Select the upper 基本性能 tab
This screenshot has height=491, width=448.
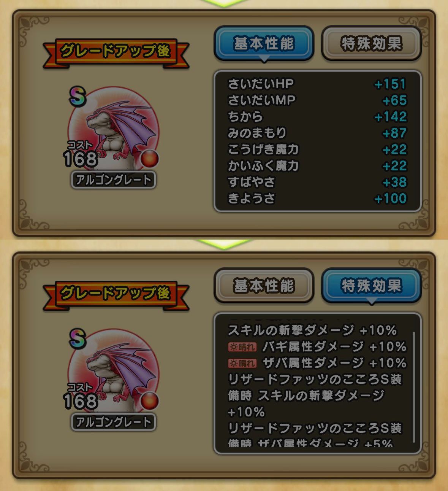(x=264, y=43)
